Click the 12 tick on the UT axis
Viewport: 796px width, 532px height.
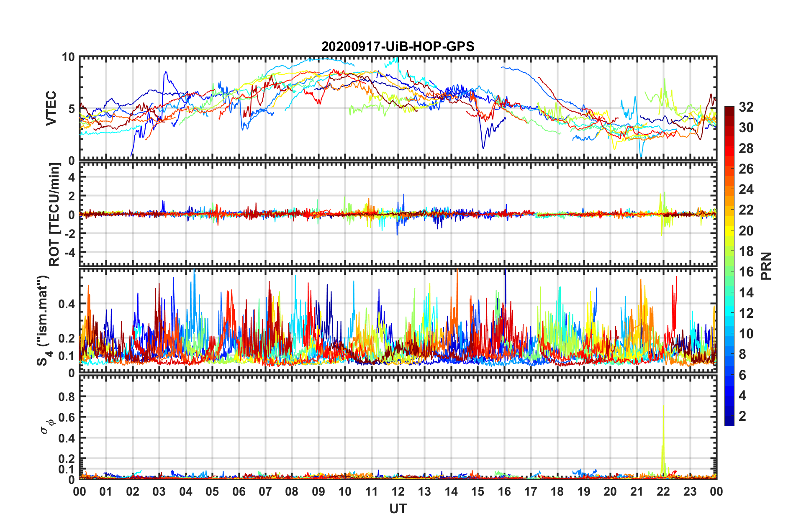point(398,491)
